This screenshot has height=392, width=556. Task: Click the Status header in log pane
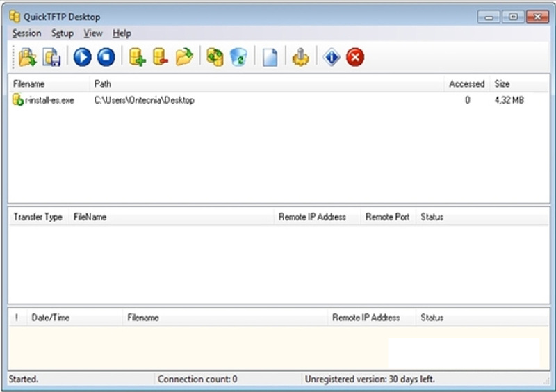482,318
